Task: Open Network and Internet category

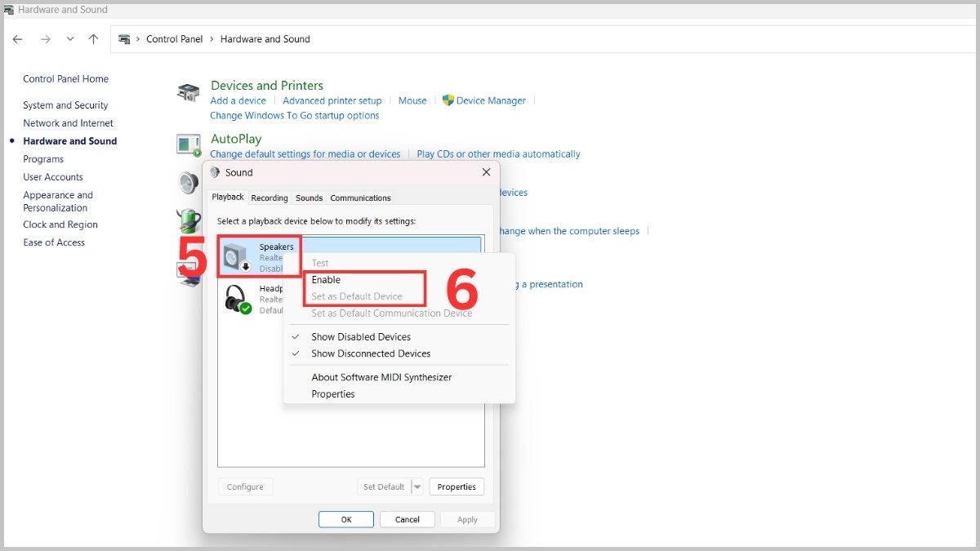Action: coord(68,123)
